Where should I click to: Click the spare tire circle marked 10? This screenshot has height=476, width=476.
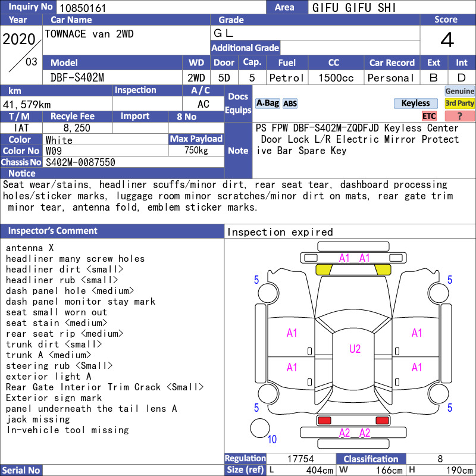tap(260, 428)
